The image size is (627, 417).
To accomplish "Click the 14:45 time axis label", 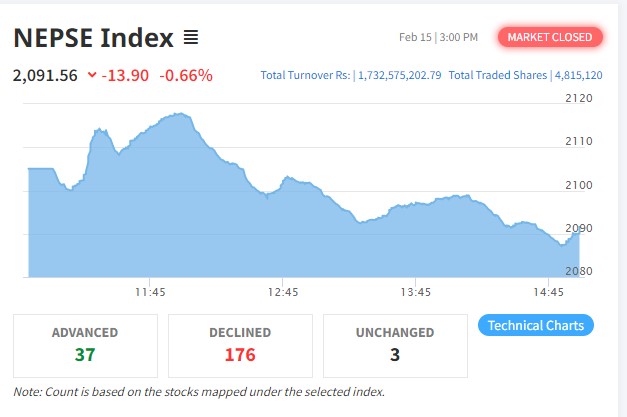I will pos(549,292).
